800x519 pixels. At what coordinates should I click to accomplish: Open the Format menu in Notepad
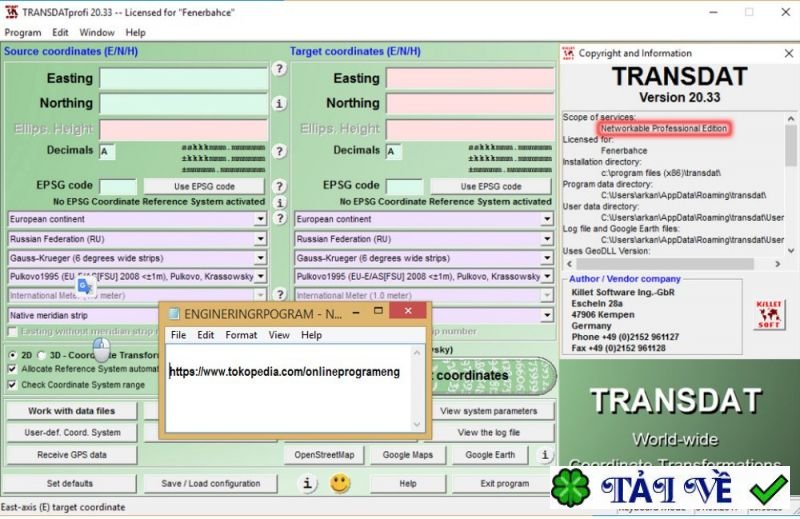tap(241, 335)
